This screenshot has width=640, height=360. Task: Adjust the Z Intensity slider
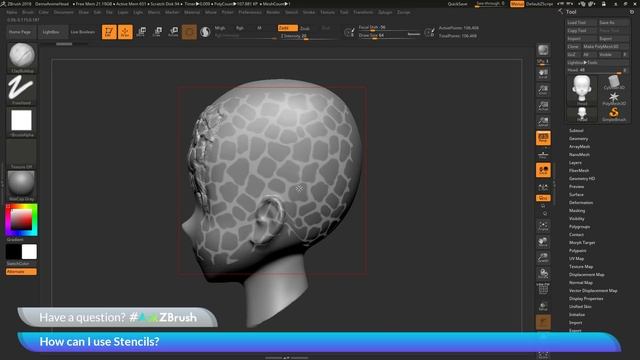pyautogui.click(x=307, y=36)
